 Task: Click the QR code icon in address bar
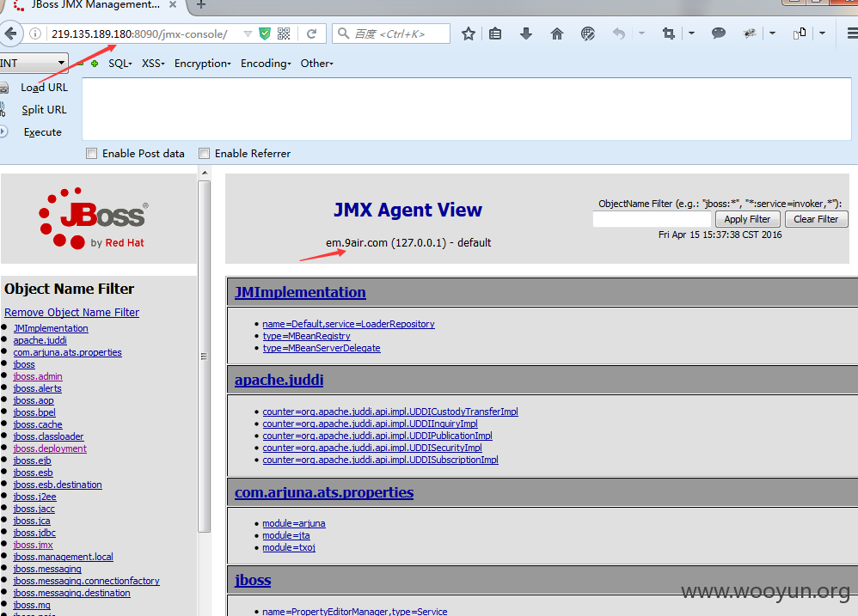[x=284, y=34]
